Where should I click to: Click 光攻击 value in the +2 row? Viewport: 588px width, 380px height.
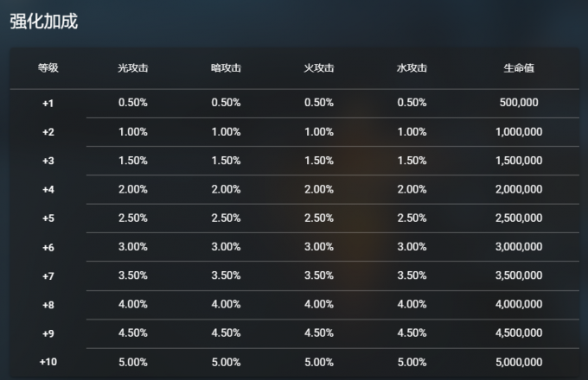[132, 132]
